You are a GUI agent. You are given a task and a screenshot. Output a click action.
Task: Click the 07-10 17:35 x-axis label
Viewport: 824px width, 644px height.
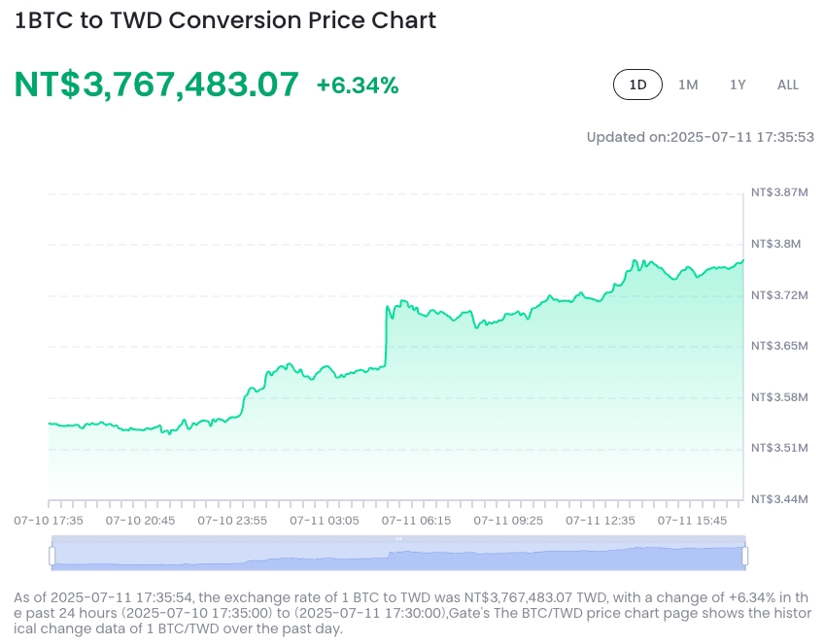49,521
